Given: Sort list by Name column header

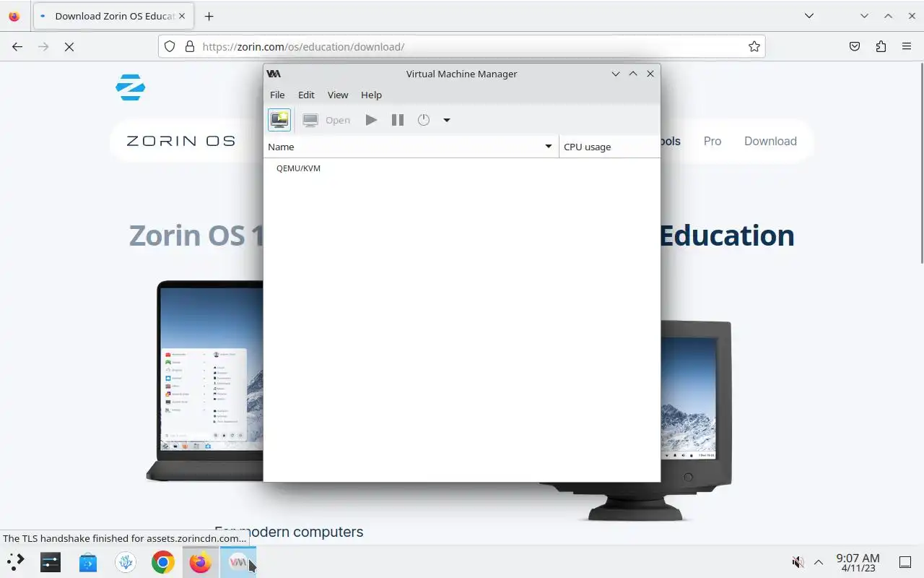Looking at the screenshot, I should tap(411, 147).
